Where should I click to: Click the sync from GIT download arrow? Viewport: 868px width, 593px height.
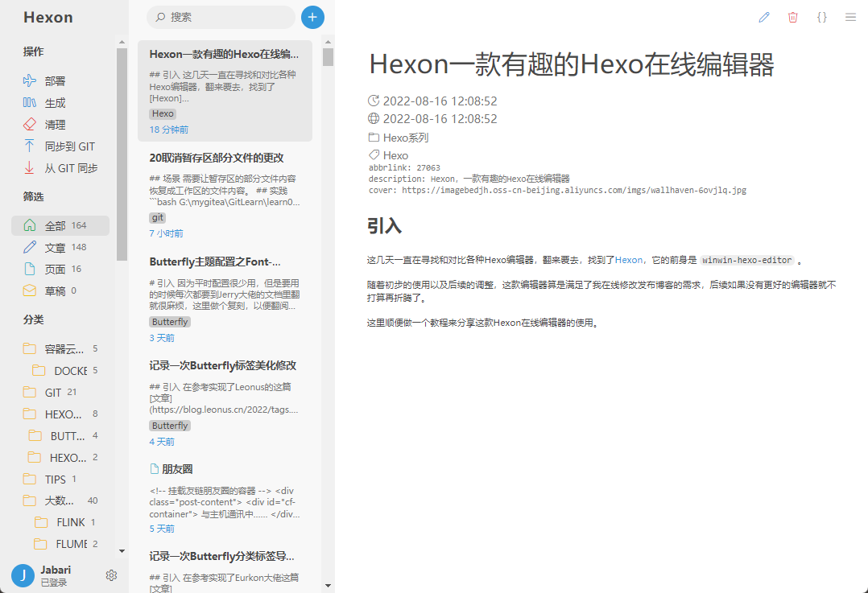(x=29, y=167)
